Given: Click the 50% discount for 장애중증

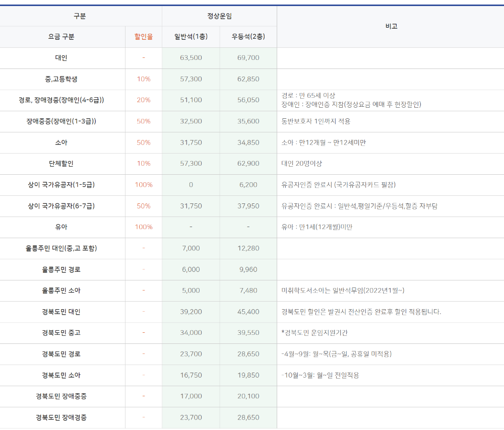Looking at the screenshot, I should [x=143, y=121].
